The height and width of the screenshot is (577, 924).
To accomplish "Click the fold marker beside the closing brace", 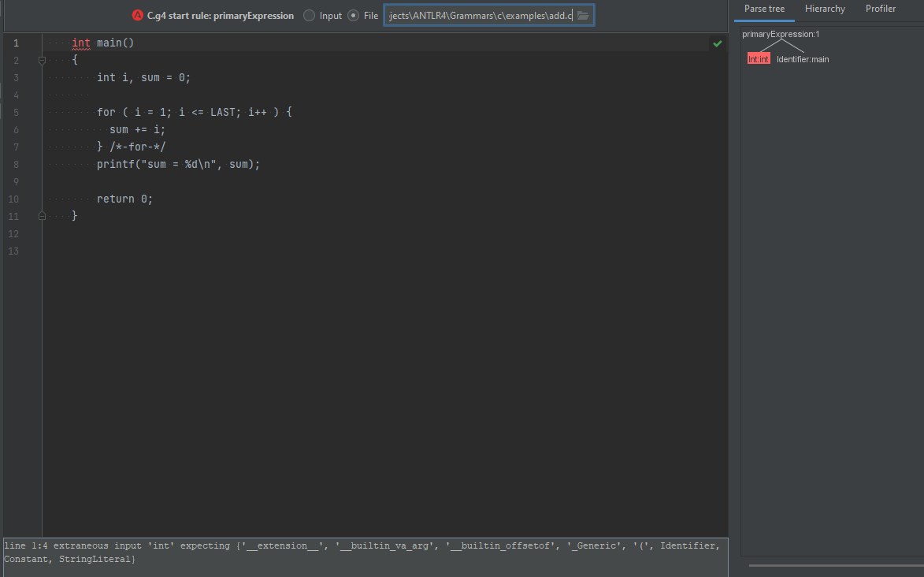I will (41, 215).
